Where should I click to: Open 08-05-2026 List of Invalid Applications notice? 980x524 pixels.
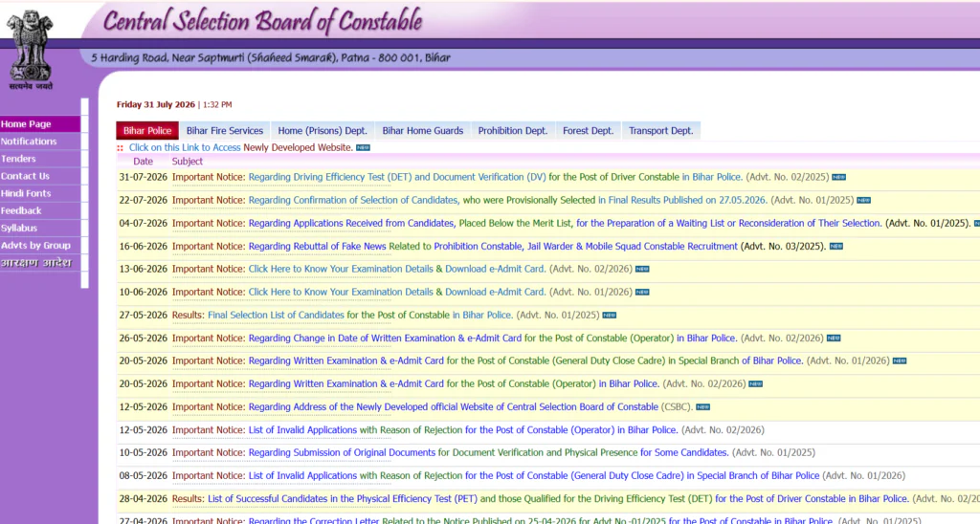tap(534, 476)
